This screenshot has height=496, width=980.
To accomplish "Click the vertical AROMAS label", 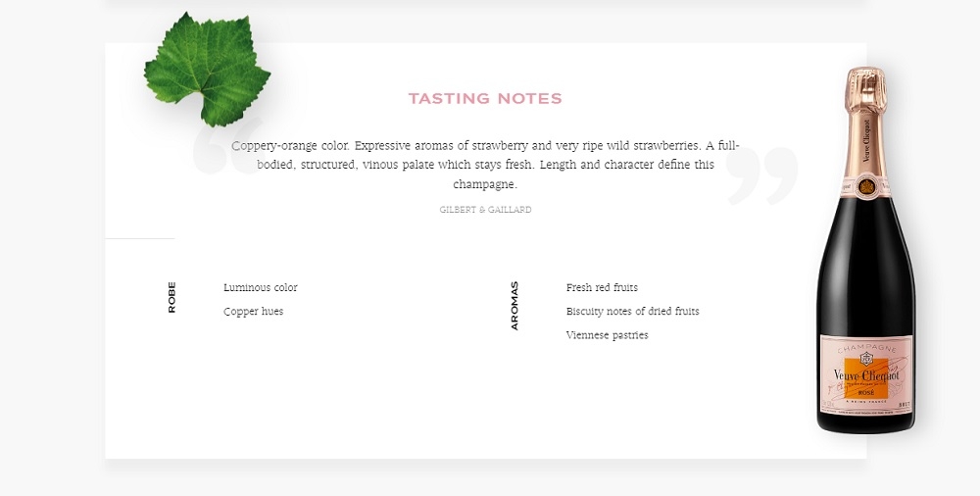I will tap(514, 305).
